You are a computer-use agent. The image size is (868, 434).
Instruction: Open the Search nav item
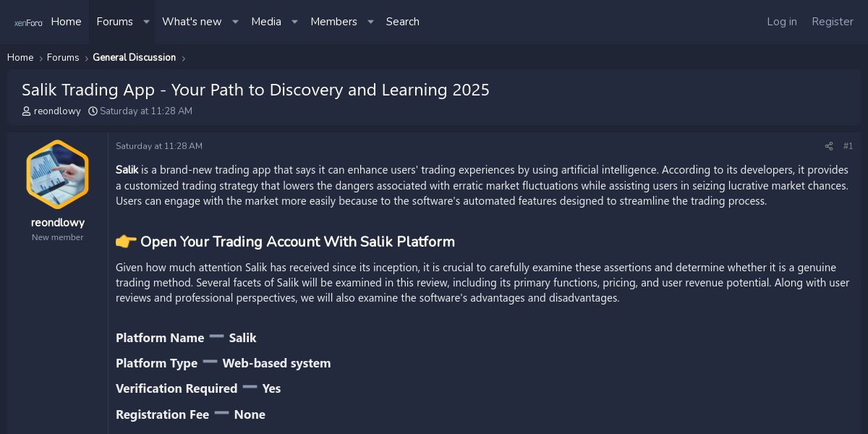tap(402, 22)
